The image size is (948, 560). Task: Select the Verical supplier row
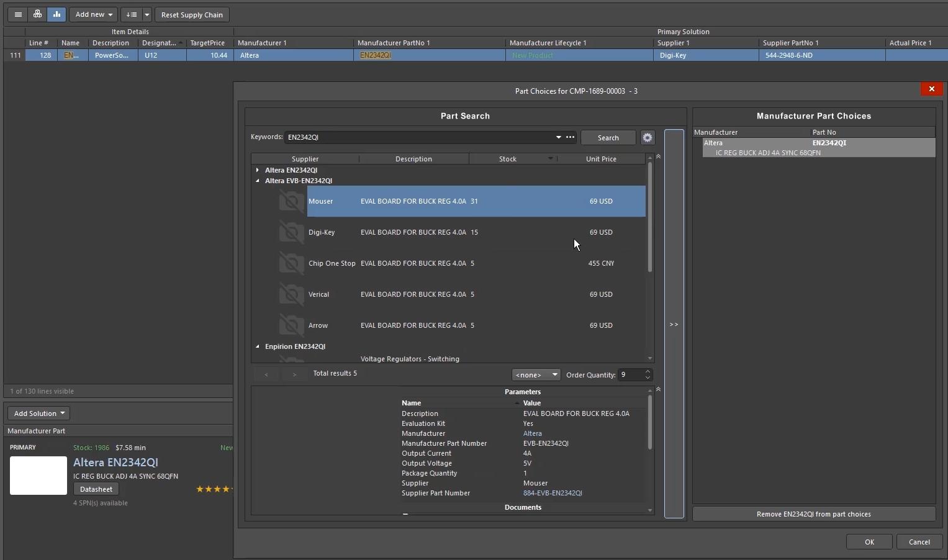(x=476, y=294)
